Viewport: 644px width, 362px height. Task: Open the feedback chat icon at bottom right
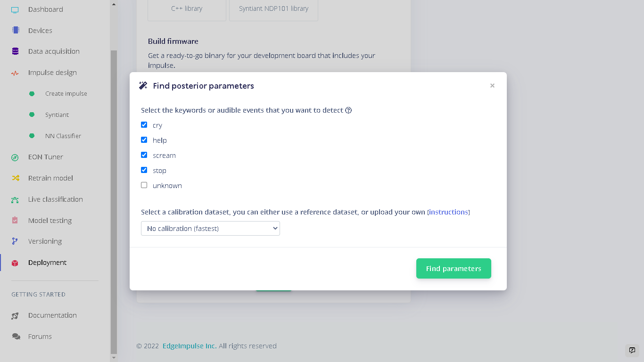coord(632,350)
